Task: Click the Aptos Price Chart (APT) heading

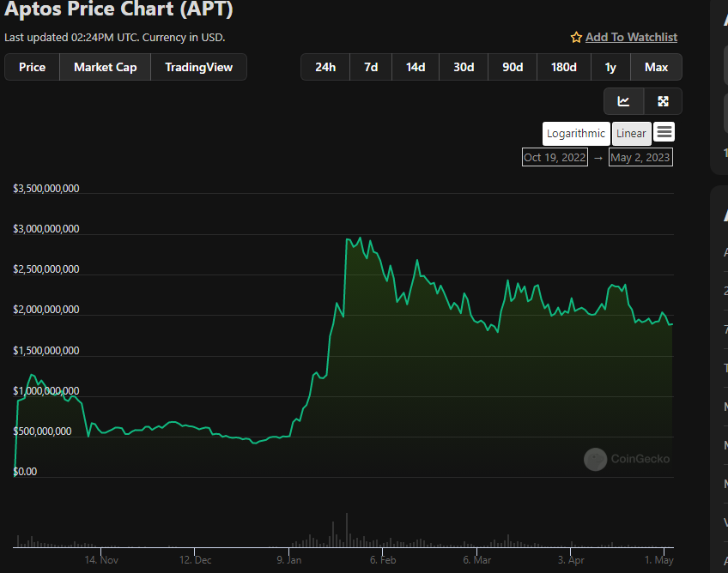Action: 118,9
